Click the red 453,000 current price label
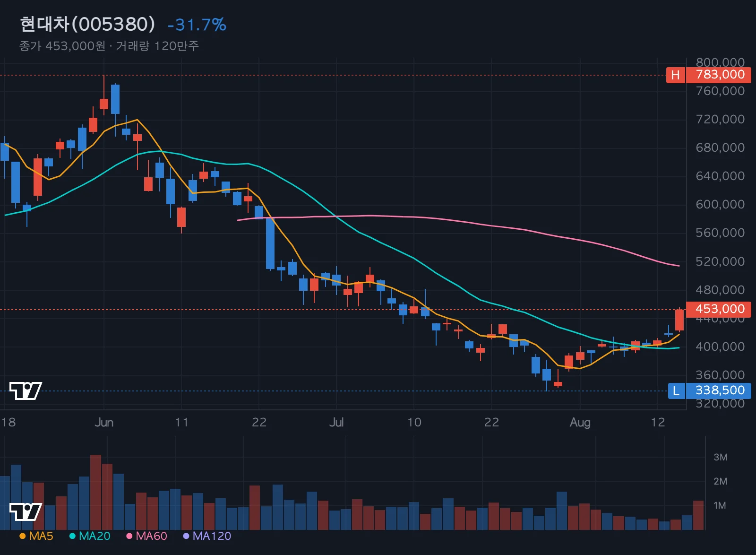Viewport: 756px width, 555px height. [719, 309]
